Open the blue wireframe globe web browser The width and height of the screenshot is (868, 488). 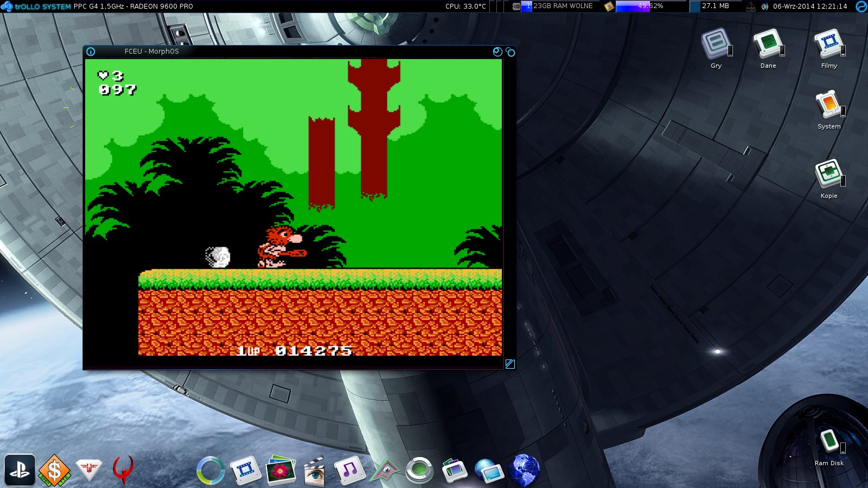point(524,470)
